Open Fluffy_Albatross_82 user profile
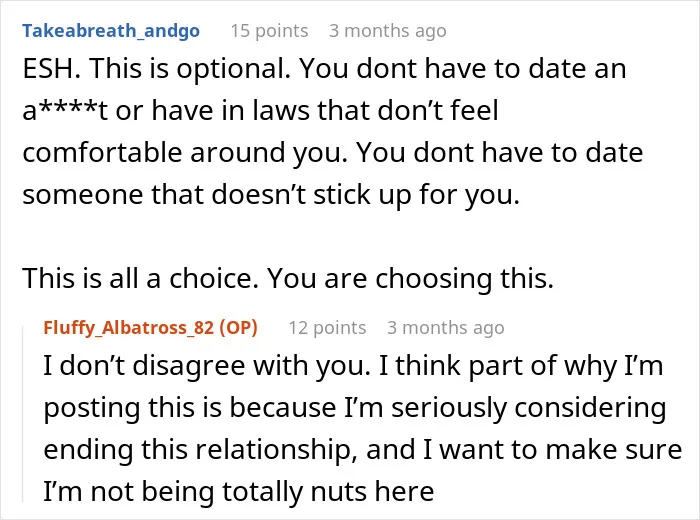Viewport: 700px width, 520px height. coord(129,328)
